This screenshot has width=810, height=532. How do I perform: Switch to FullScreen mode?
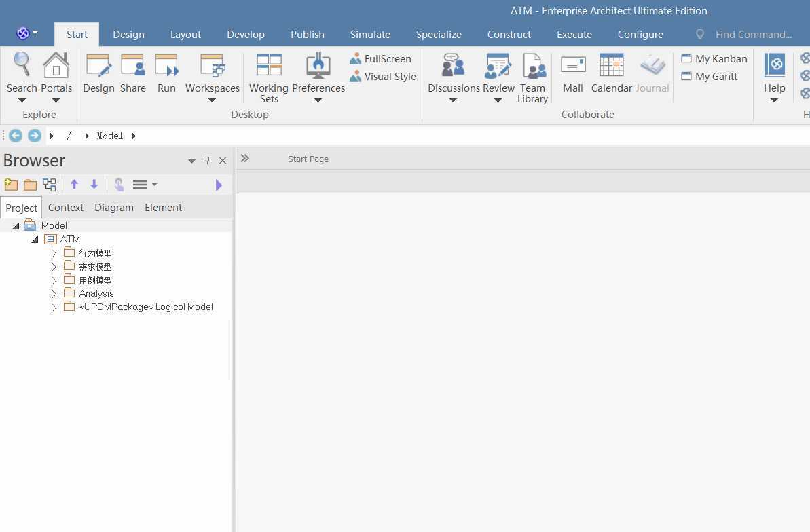pos(381,59)
